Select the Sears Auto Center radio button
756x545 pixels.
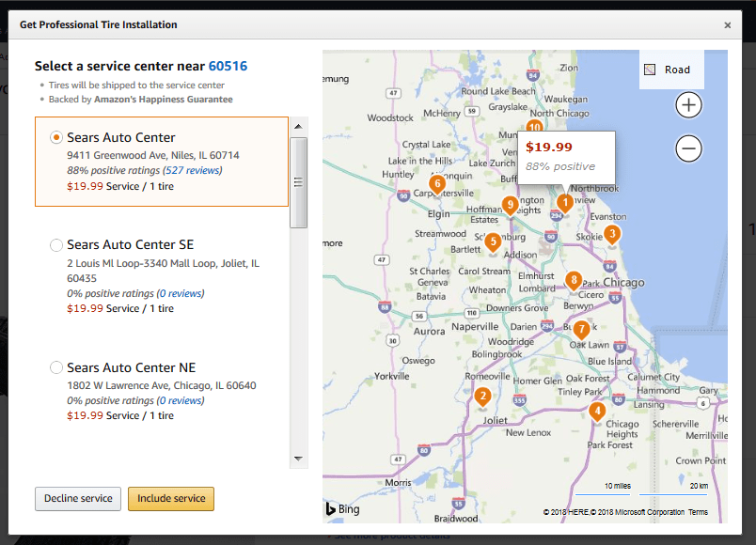click(x=55, y=137)
